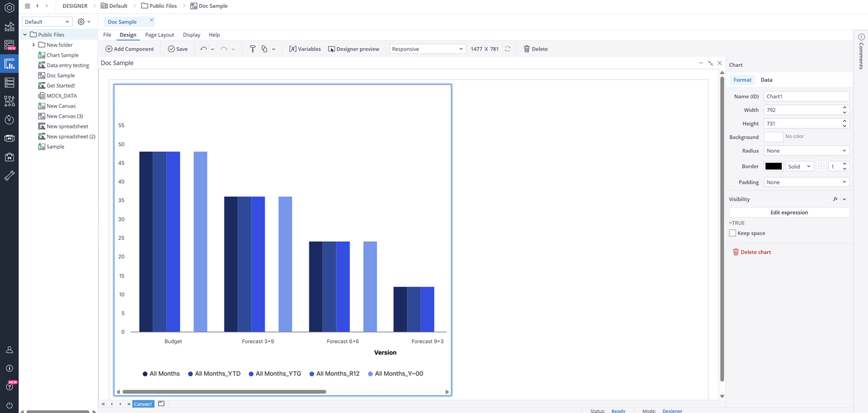This screenshot has height=413, width=868.
Task: Open the Responsive layout dropdown
Action: pyautogui.click(x=427, y=49)
